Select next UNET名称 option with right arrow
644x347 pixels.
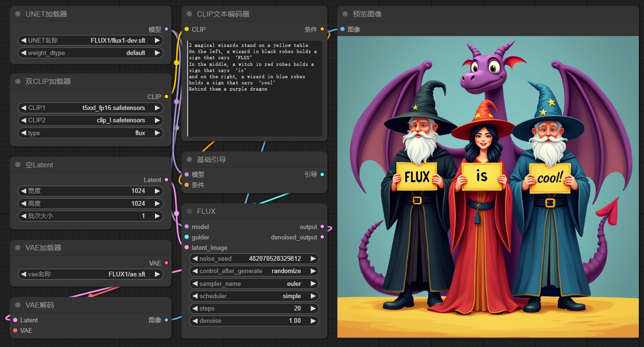157,41
